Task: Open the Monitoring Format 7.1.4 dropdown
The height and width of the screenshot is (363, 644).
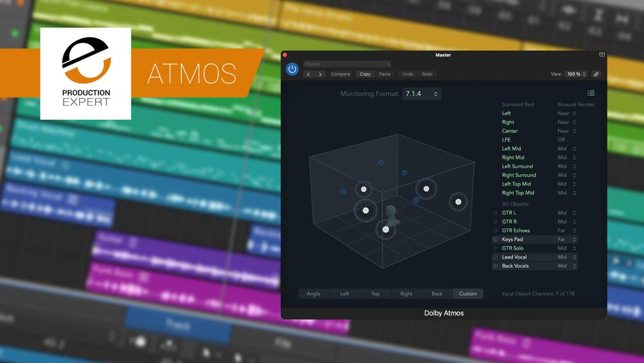Action: [422, 93]
